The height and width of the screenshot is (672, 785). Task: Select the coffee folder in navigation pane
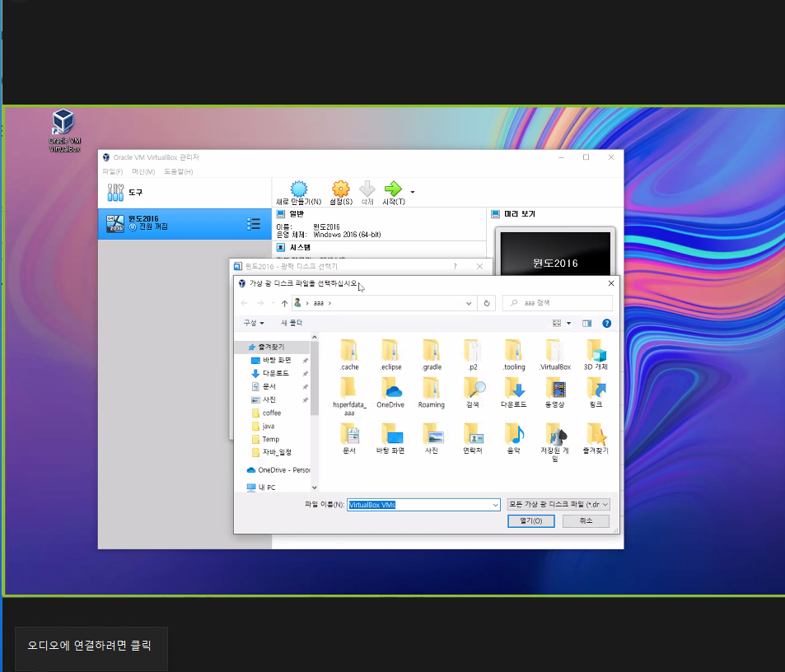[x=271, y=413]
